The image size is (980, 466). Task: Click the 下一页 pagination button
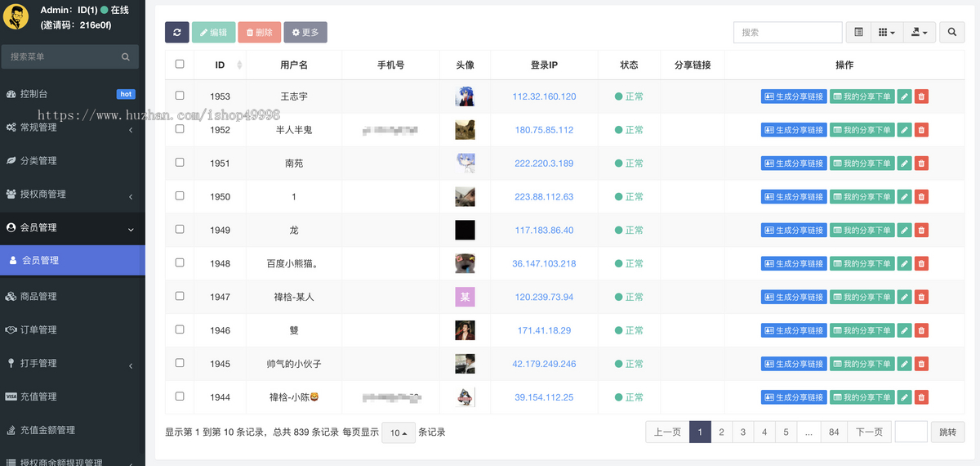click(869, 432)
